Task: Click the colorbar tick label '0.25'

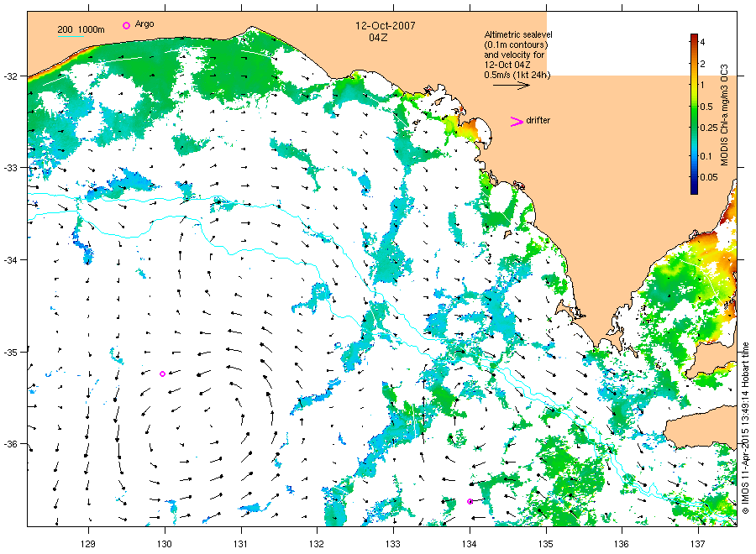Action: tap(709, 128)
